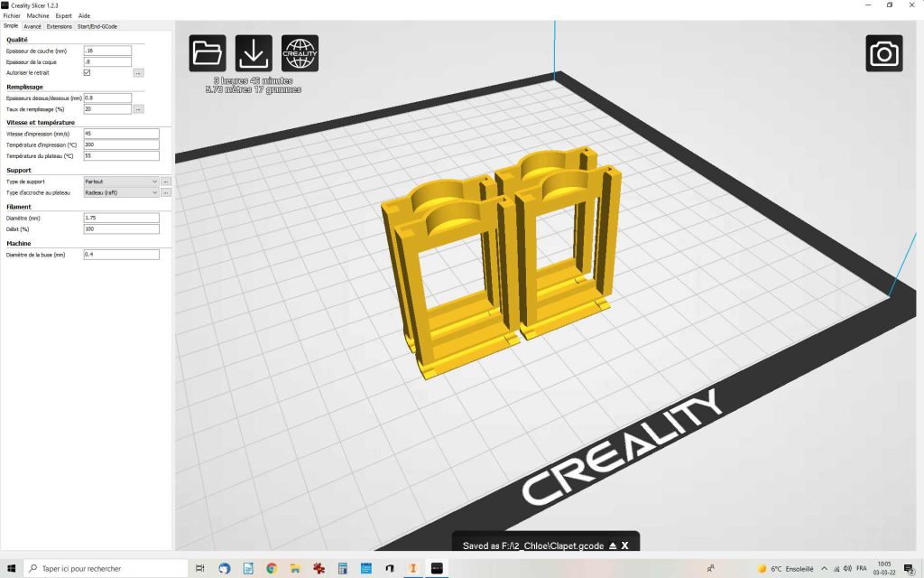
Task: Click the Diamètre de la buse field
Action: [x=122, y=255]
